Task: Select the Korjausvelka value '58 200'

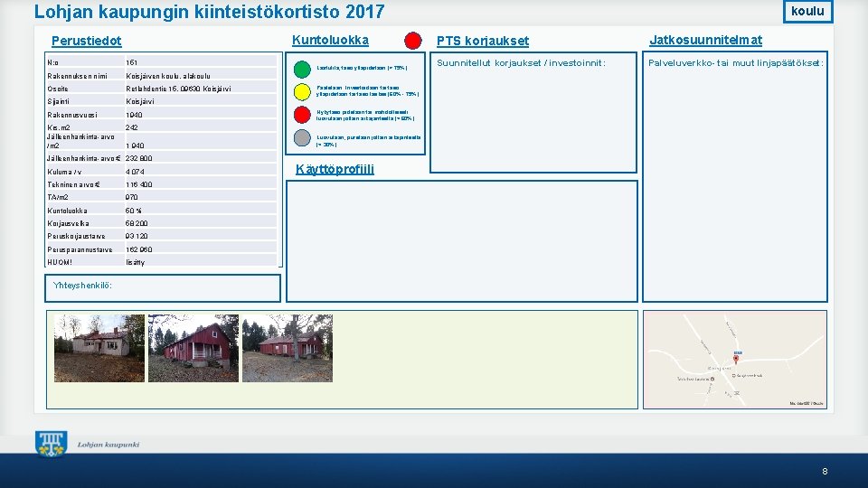Action: coord(137,223)
